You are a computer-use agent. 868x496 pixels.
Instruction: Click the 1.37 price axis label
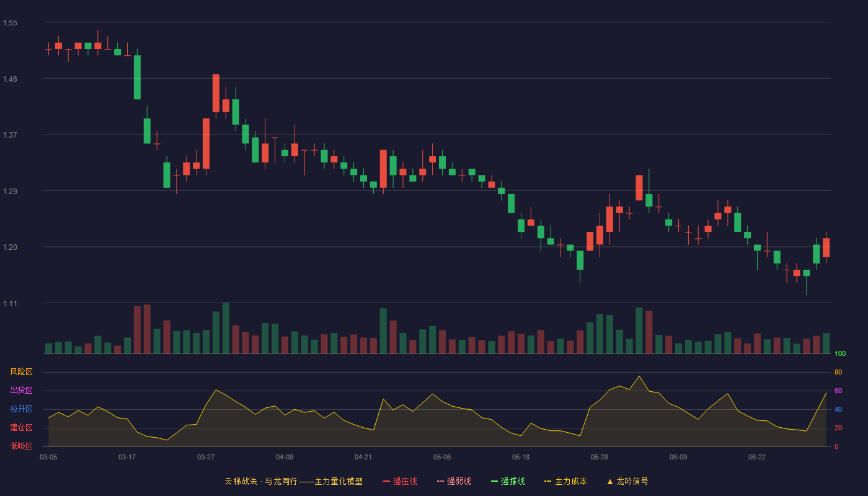[10, 135]
